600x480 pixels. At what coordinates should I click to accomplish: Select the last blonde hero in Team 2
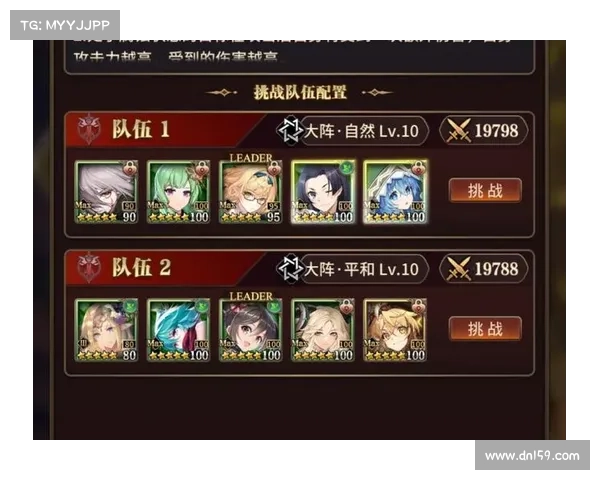395,330
